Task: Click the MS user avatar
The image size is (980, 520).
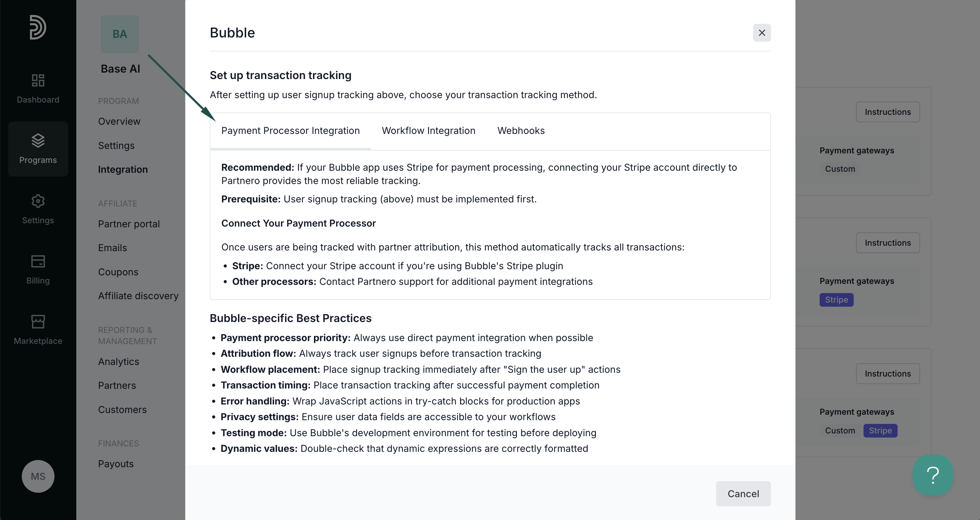Action: (x=38, y=476)
